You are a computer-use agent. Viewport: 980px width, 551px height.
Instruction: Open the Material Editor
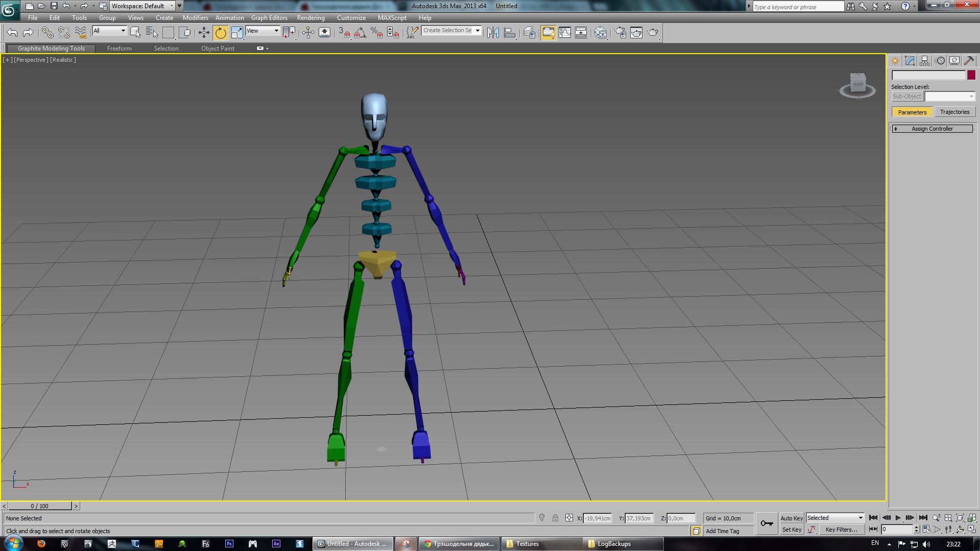pyautogui.click(x=601, y=33)
